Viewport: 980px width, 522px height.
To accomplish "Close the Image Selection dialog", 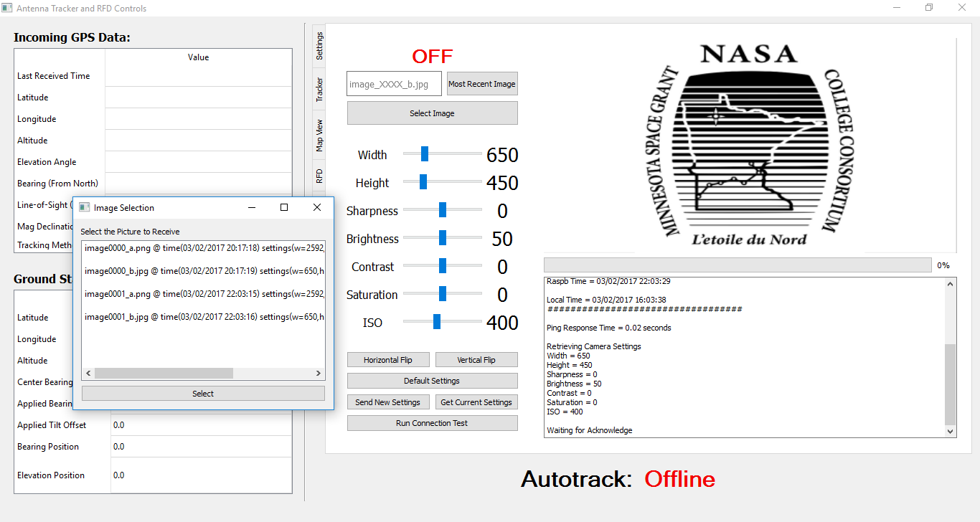I will click(317, 207).
